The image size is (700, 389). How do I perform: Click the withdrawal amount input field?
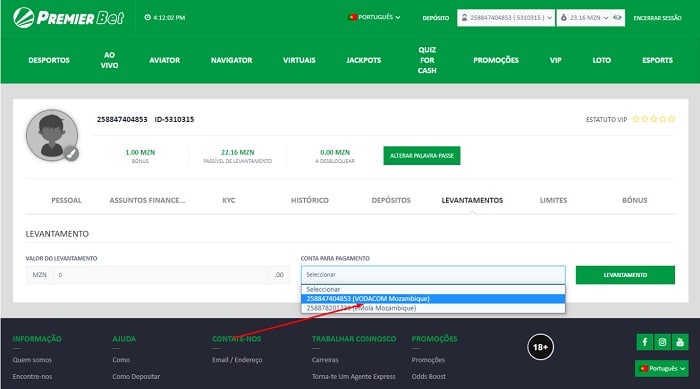(161, 275)
